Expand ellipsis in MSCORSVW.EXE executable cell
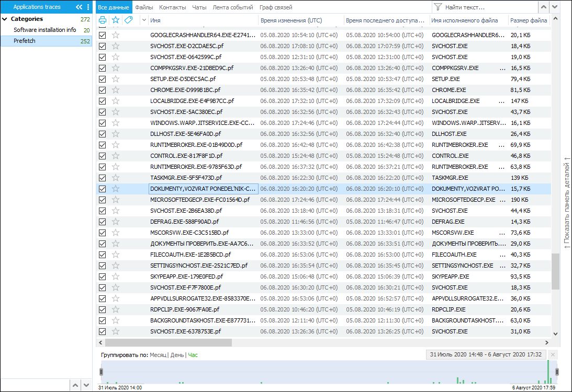The image size is (572, 392). (502, 233)
